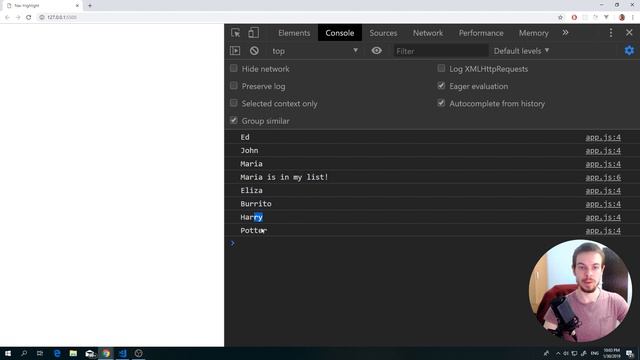This screenshot has height=360, width=640.
Task: Switch to Chrome on the taskbar
Action: pyautogui.click(x=106, y=353)
